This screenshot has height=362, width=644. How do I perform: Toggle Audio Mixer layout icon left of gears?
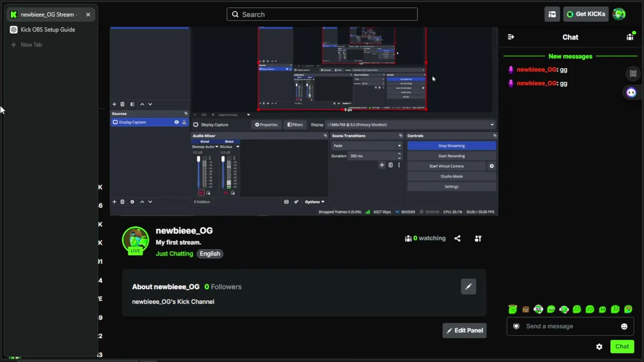click(x=286, y=202)
